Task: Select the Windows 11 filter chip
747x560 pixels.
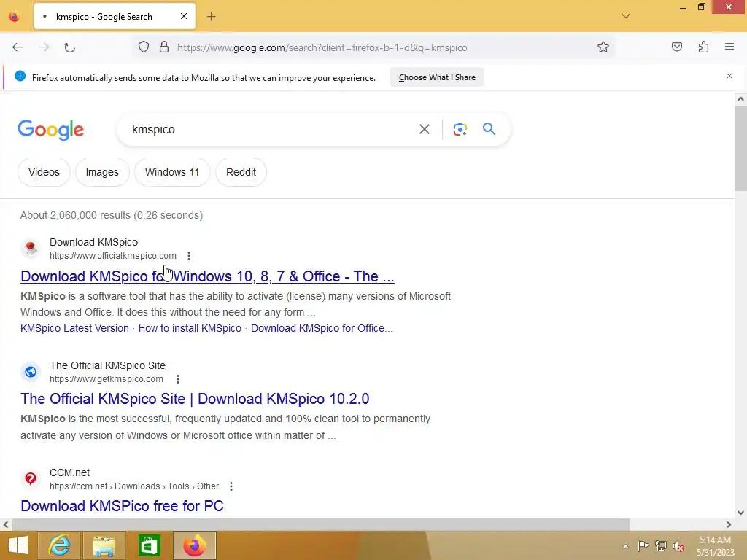Action: 172,172
